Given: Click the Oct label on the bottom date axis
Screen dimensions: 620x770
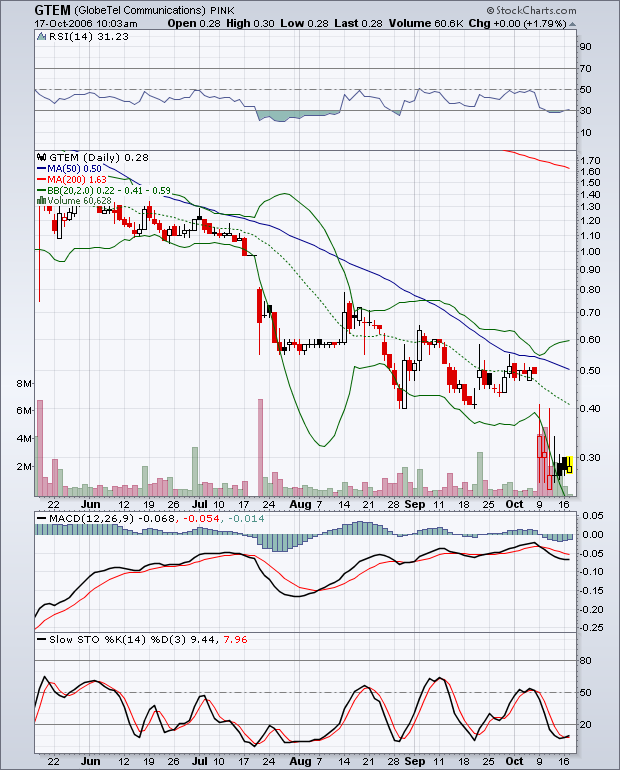Looking at the screenshot, I should click(514, 761).
